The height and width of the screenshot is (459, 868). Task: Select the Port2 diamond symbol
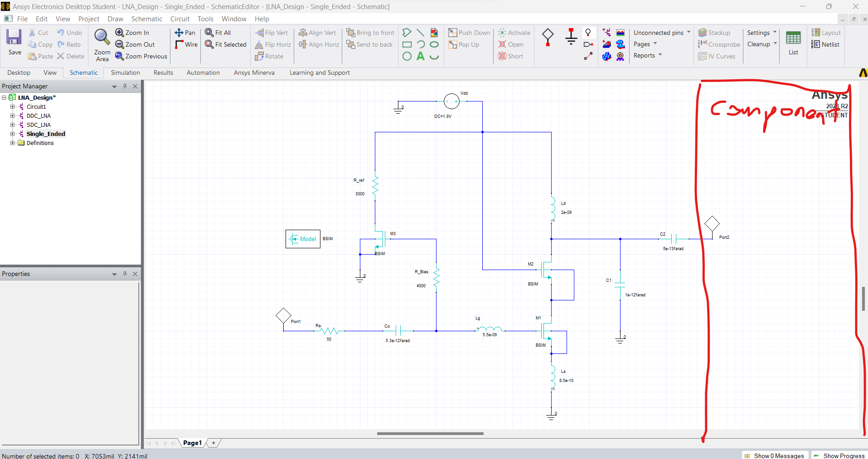point(712,223)
